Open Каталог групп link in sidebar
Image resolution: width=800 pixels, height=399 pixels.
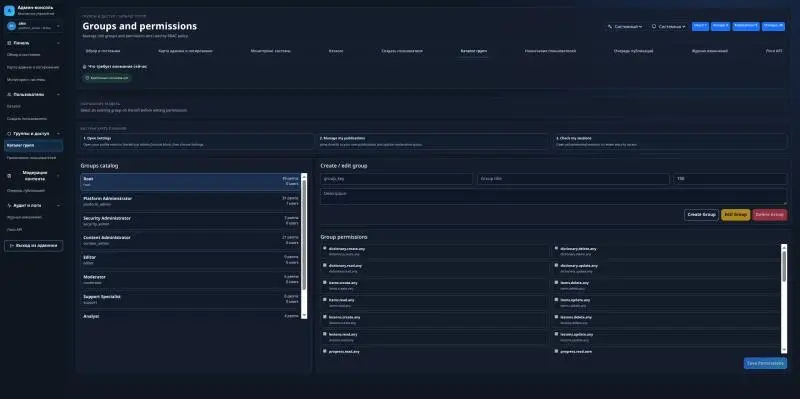34,145
